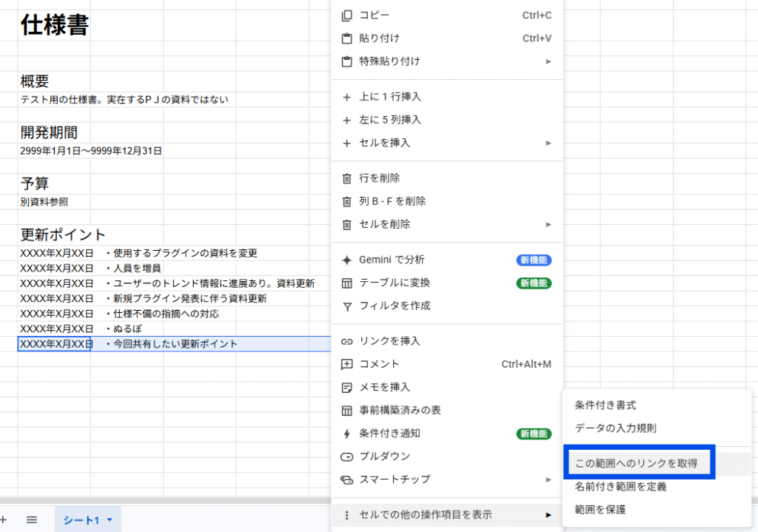This screenshot has height=532, width=758.
Task: Select cell containing 今回共有したい更新ポイント
Action: click(175, 344)
